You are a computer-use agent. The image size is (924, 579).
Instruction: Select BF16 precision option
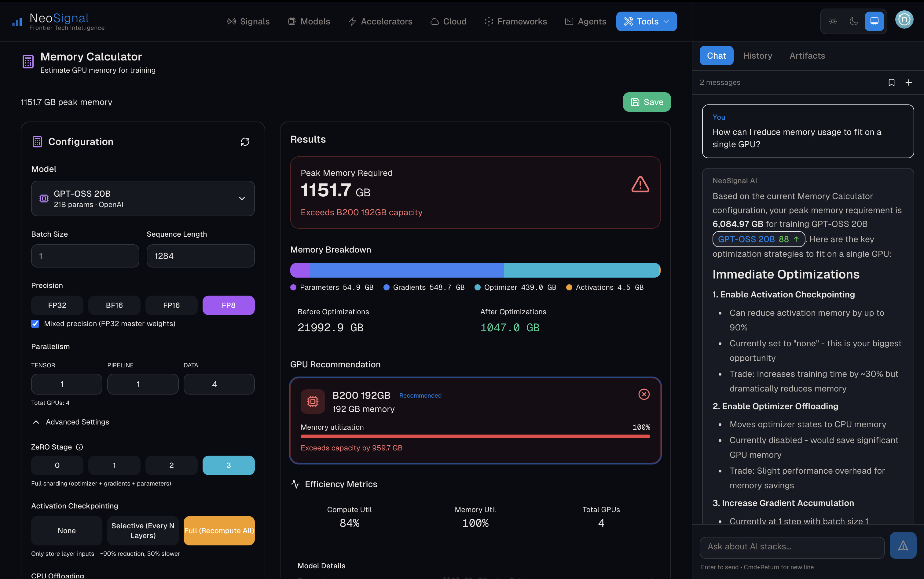click(114, 305)
